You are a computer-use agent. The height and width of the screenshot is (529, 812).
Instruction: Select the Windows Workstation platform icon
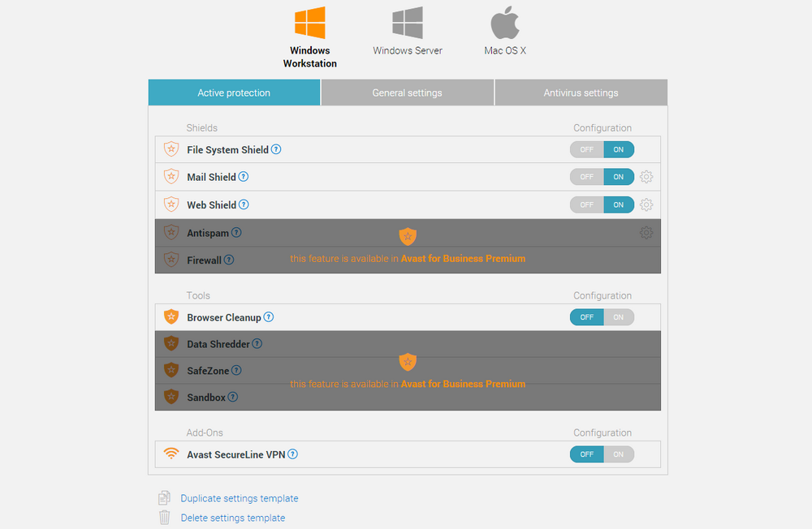[x=309, y=23]
